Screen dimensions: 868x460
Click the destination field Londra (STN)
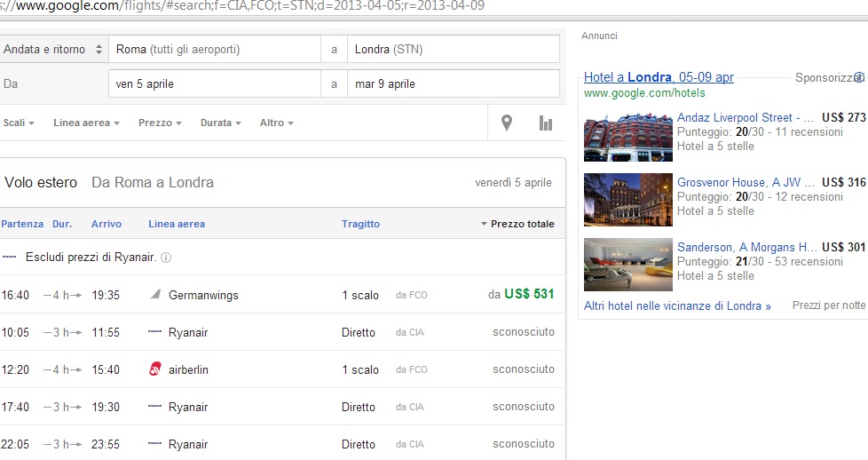454,50
